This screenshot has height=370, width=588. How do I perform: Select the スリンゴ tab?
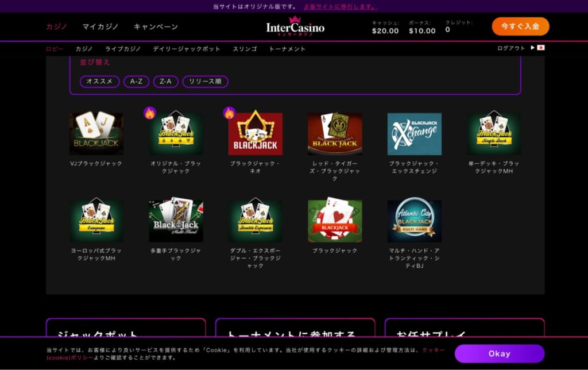245,49
